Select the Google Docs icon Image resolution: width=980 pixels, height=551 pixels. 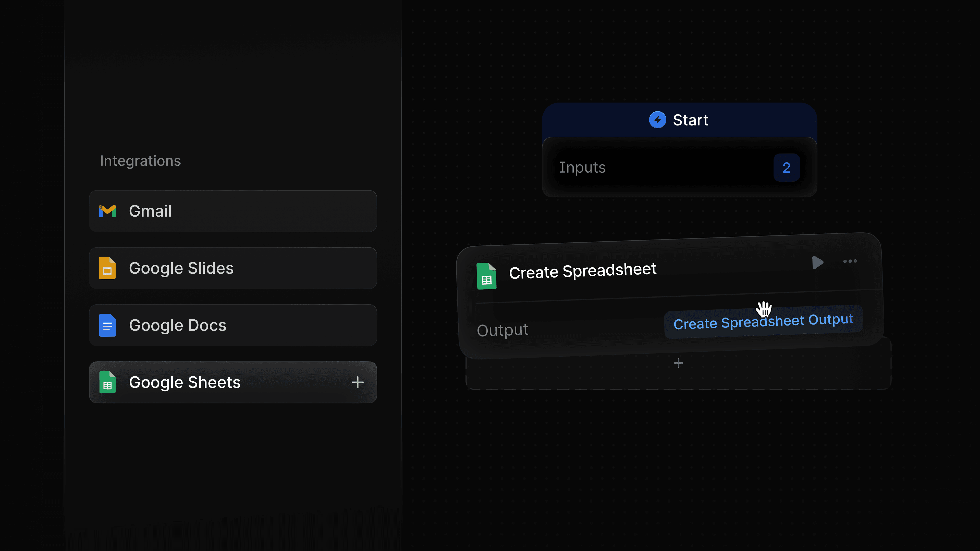coord(108,325)
